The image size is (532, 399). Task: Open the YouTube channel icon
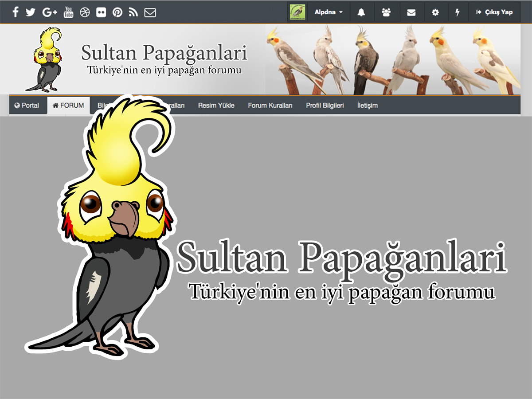click(x=68, y=12)
